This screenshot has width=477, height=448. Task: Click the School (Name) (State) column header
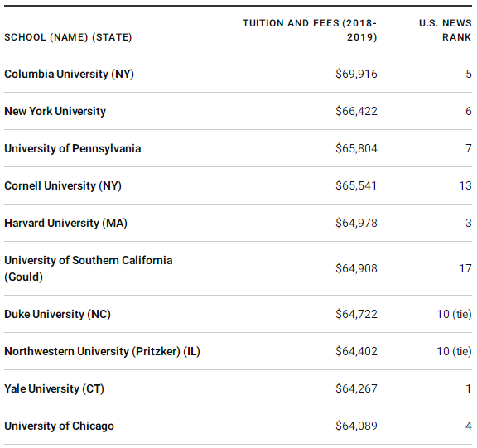(x=68, y=37)
